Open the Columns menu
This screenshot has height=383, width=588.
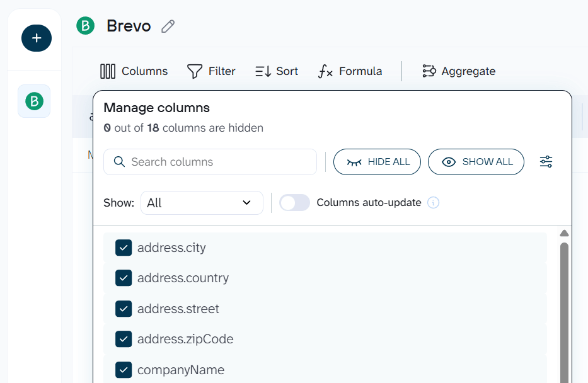tap(134, 71)
